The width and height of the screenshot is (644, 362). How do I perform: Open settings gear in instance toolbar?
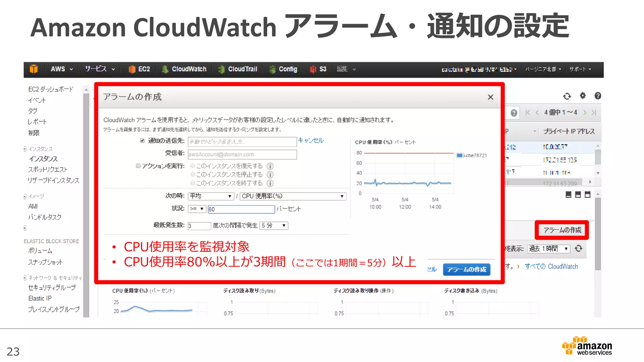pyautogui.click(x=583, y=96)
